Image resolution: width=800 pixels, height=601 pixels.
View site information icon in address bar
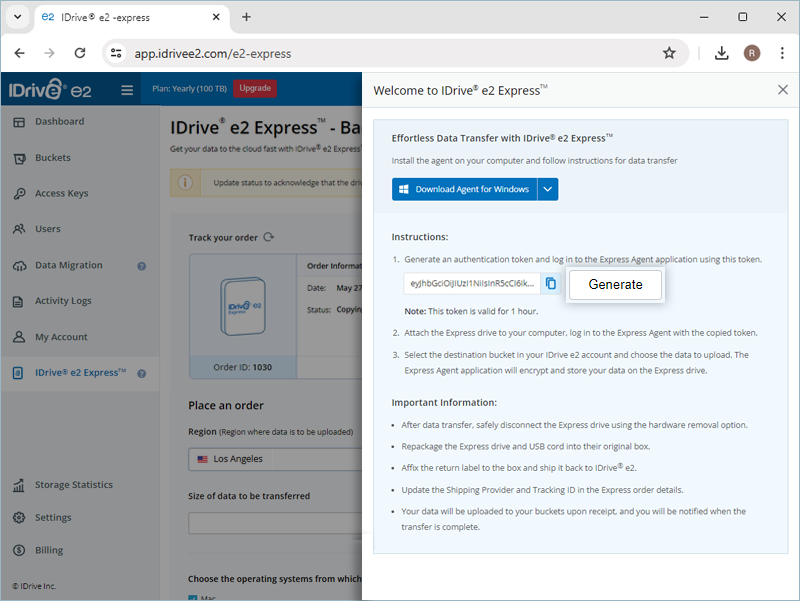point(116,53)
